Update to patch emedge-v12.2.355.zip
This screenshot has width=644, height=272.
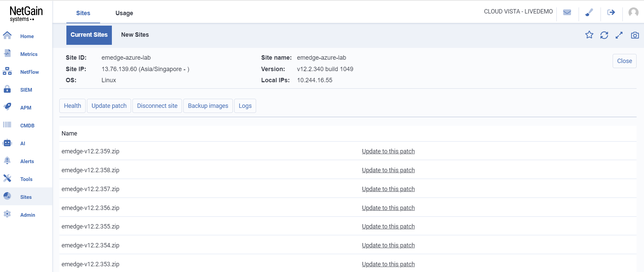coord(388,226)
